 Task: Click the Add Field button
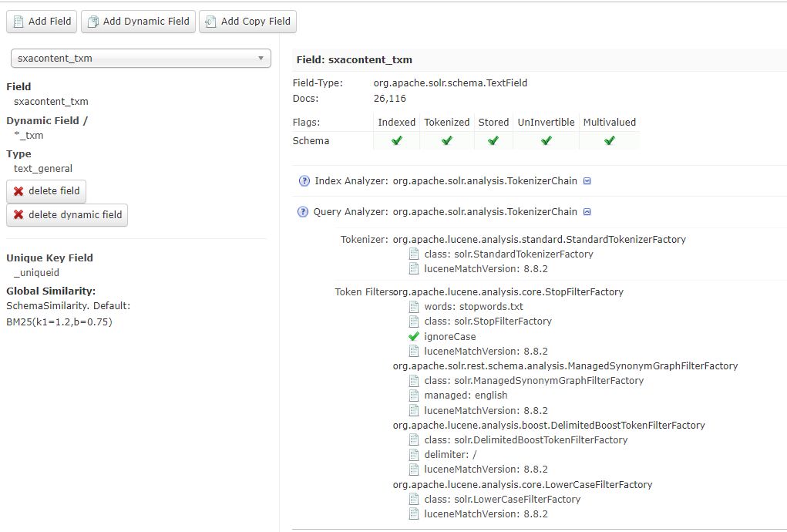click(x=42, y=22)
